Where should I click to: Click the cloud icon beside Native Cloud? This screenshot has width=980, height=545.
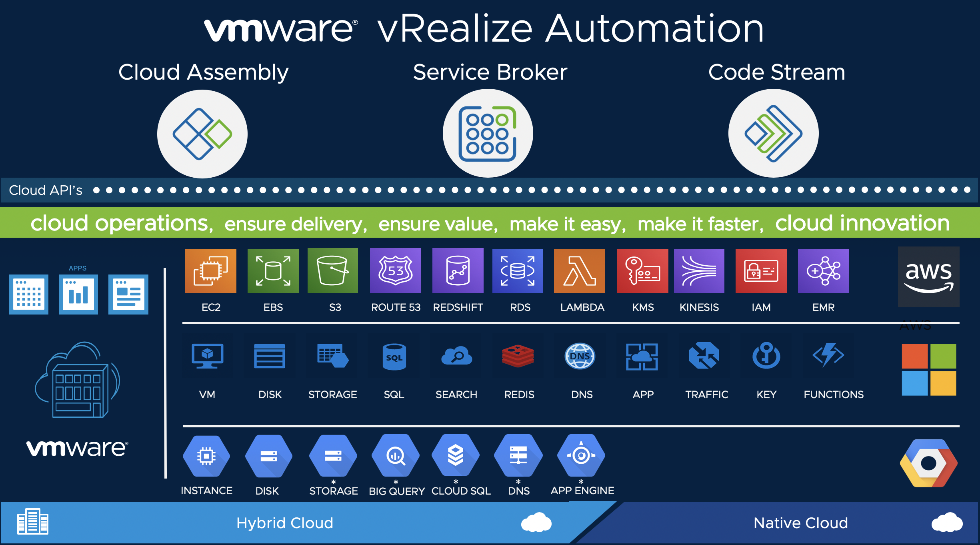pos(947,522)
